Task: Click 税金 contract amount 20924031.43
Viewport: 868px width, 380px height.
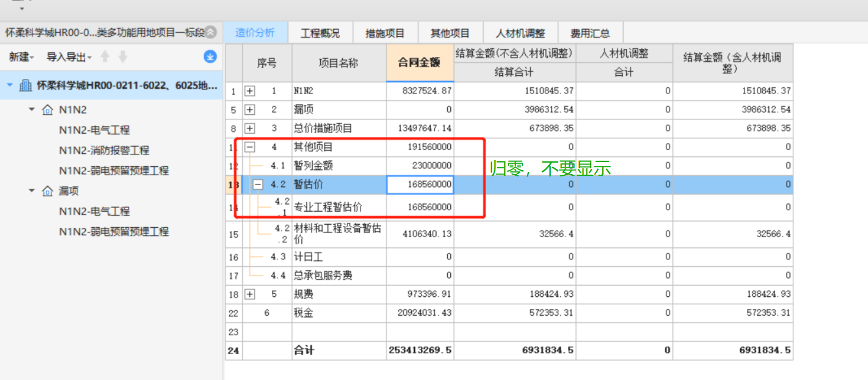Action: (x=420, y=313)
